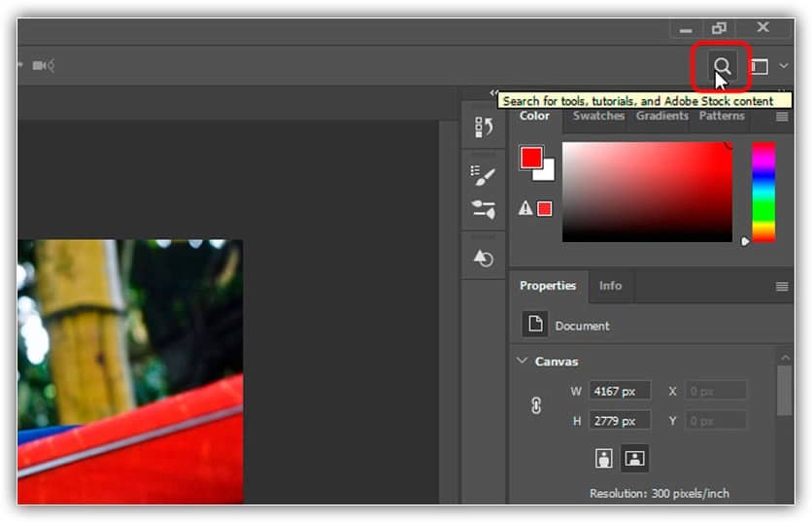Switch to the Gradients tab

(662, 116)
